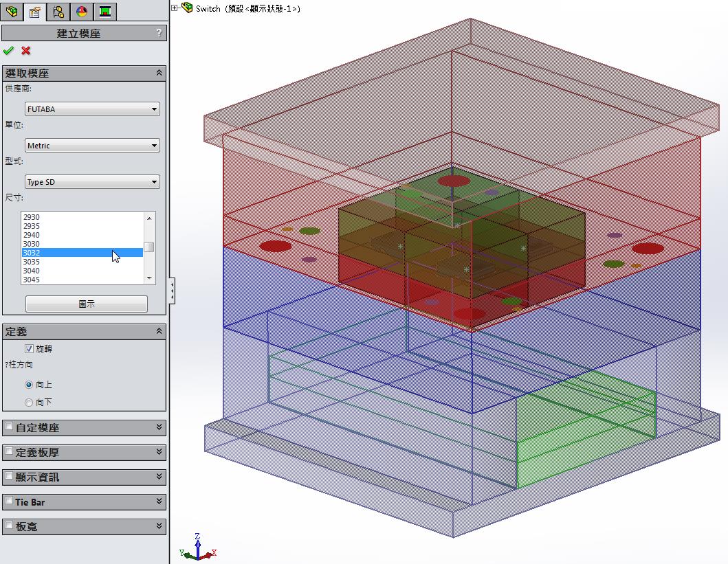Viewport: 728px width, 564px height.
Task: Click the 圖示 button
Action: [x=87, y=304]
